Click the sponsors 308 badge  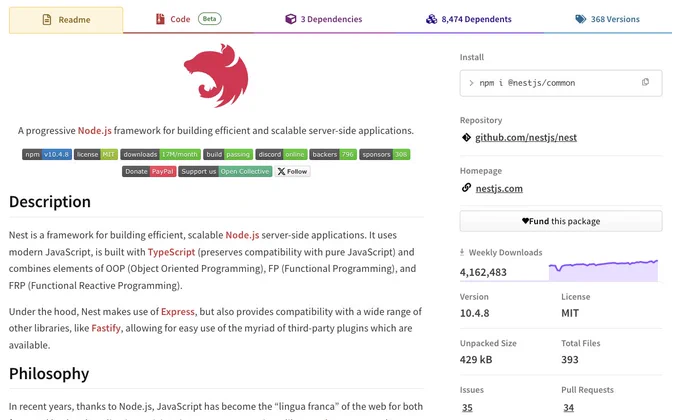(x=385, y=154)
